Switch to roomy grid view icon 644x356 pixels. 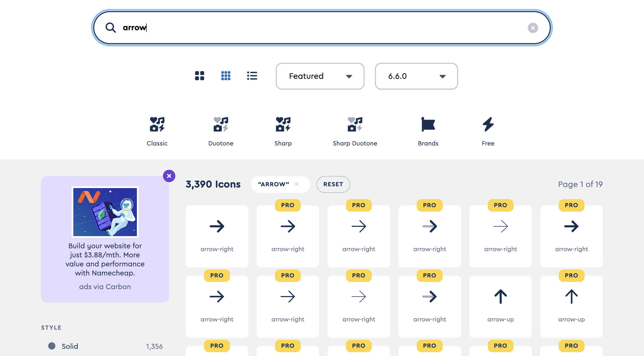(199, 76)
